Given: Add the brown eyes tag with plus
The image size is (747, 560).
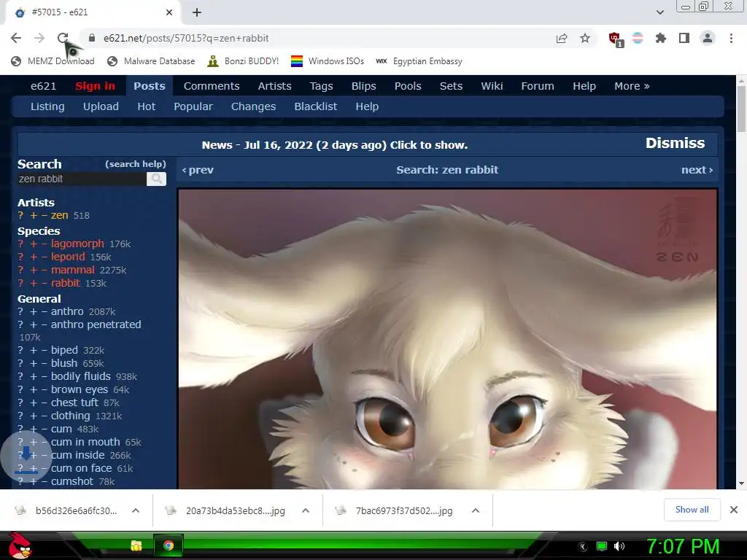Looking at the screenshot, I should (34, 389).
